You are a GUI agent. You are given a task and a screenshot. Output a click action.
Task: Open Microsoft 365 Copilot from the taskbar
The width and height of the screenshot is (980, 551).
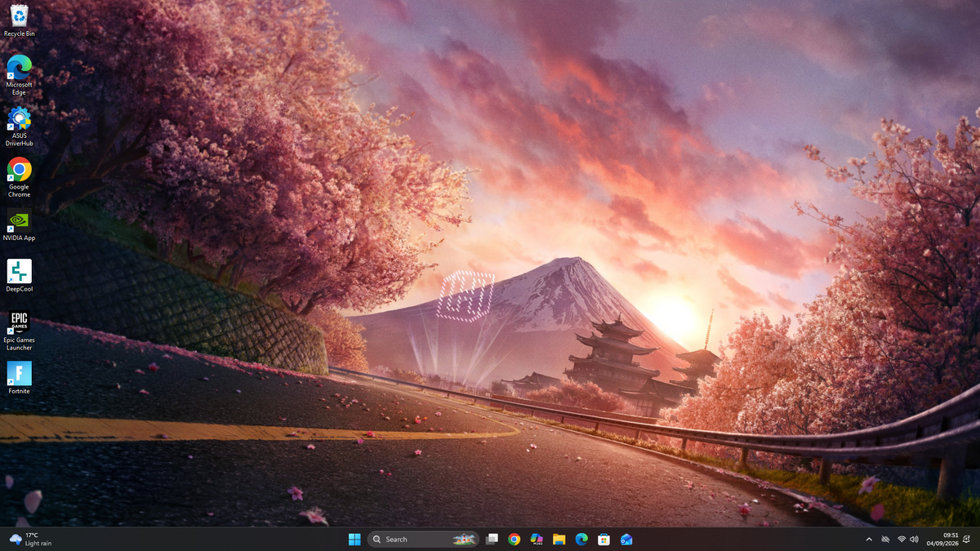[537, 539]
